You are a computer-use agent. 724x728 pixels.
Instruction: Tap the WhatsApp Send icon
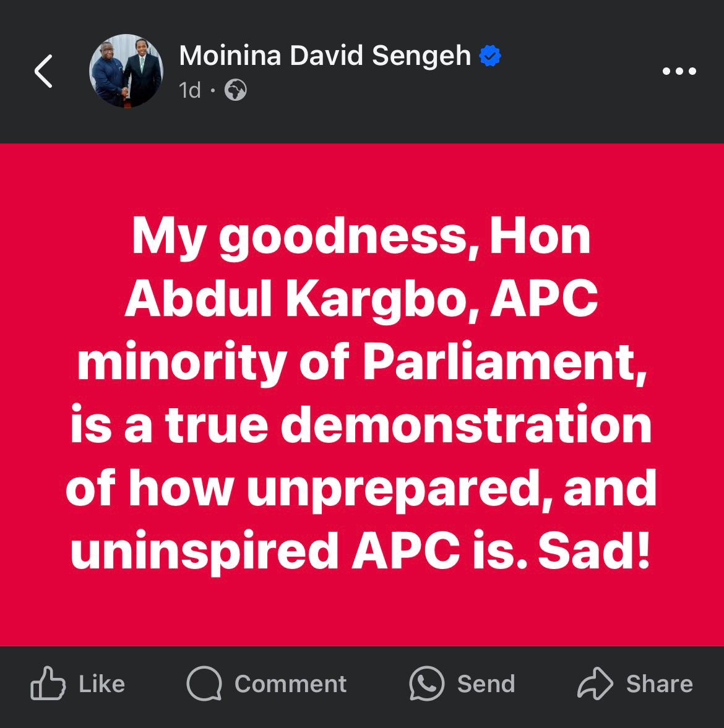pyautogui.click(x=426, y=683)
